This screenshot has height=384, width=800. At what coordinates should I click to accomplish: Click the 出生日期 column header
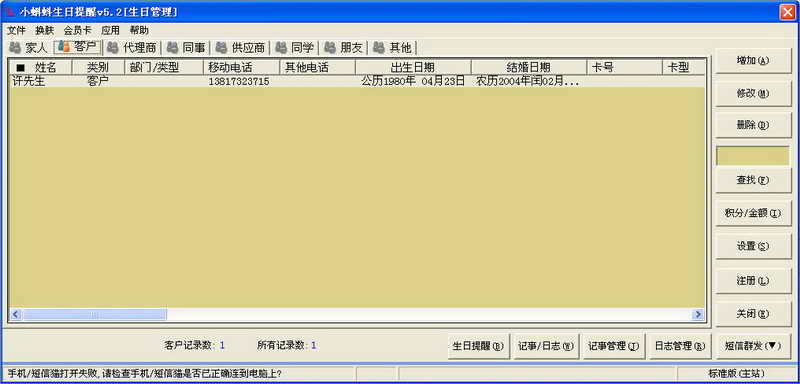pyautogui.click(x=413, y=67)
